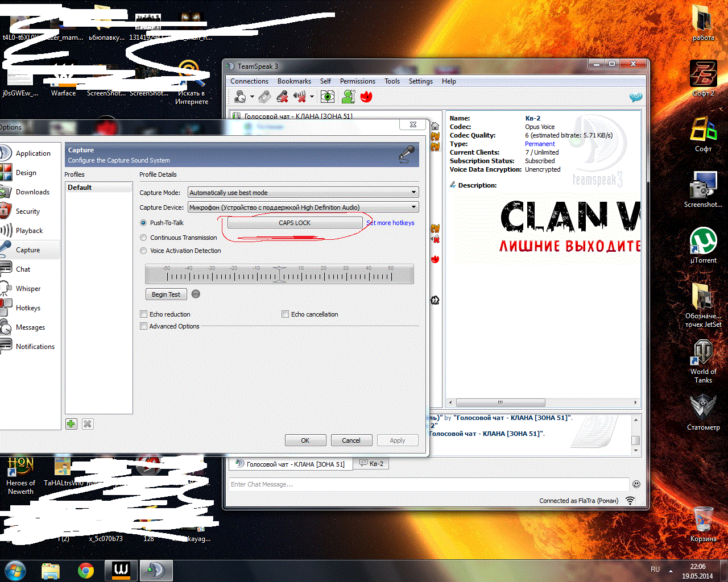The height and width of the screenshot is (582, 728).
Task: Open Windows Start button
Action: [x=15, y=570]
